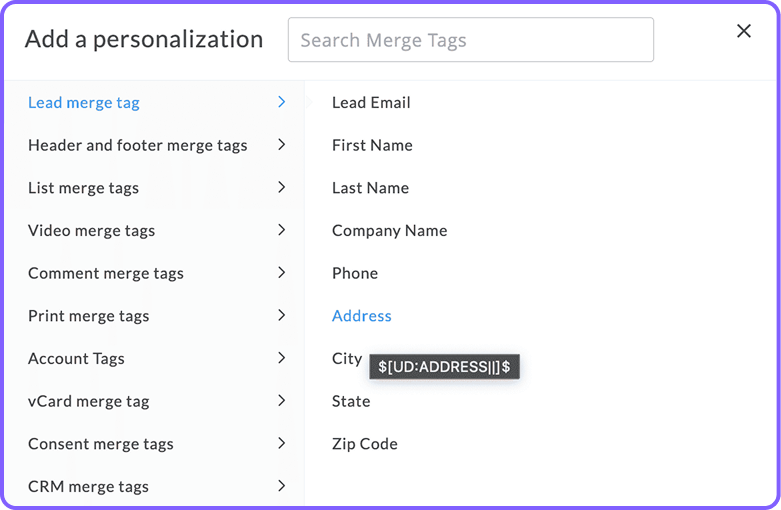Expand Header and footer merge tags arrow
781x510 pixels.
(282, 145)
